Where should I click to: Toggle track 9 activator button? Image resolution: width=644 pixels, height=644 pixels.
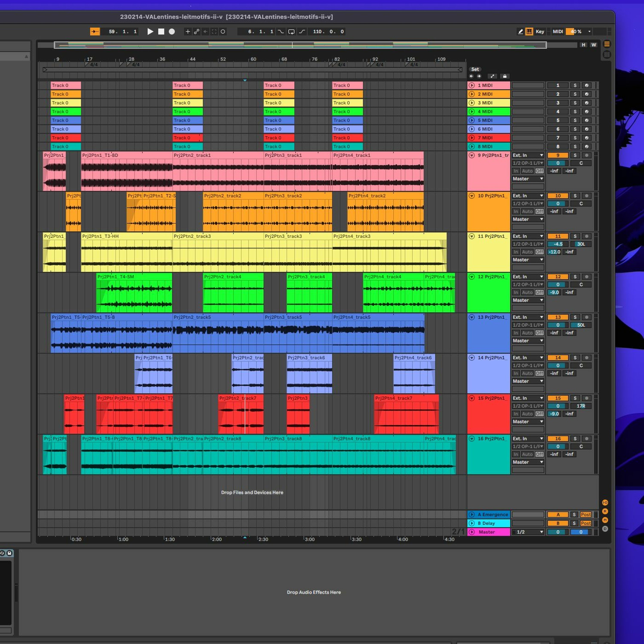click(x=558, y=155)
